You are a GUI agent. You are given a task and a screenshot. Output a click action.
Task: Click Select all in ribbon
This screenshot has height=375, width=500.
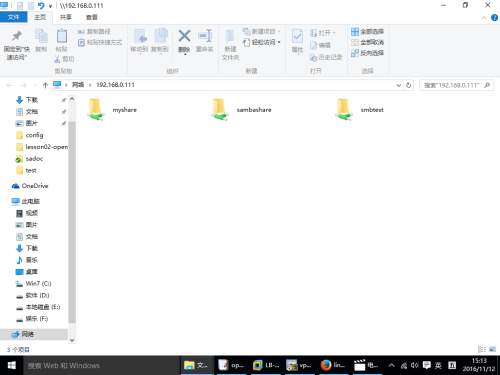367,32
